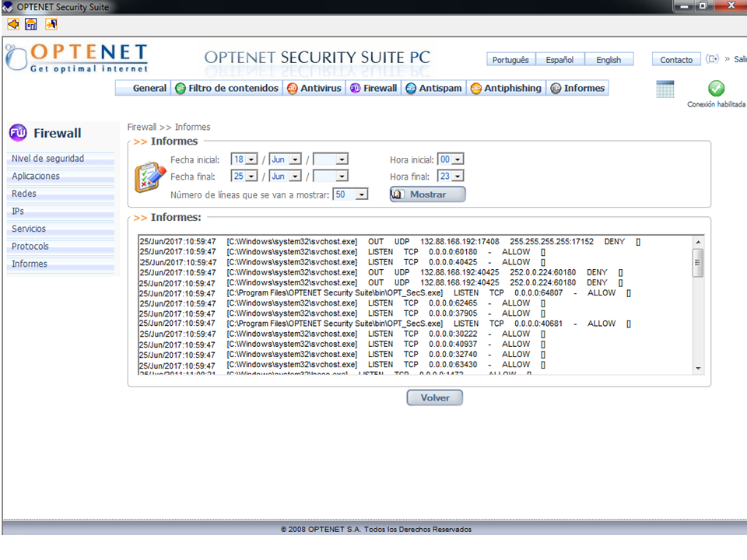Click the green Conexión habilitada checkmark
The image size is (747, 560).
coord(716,89)
